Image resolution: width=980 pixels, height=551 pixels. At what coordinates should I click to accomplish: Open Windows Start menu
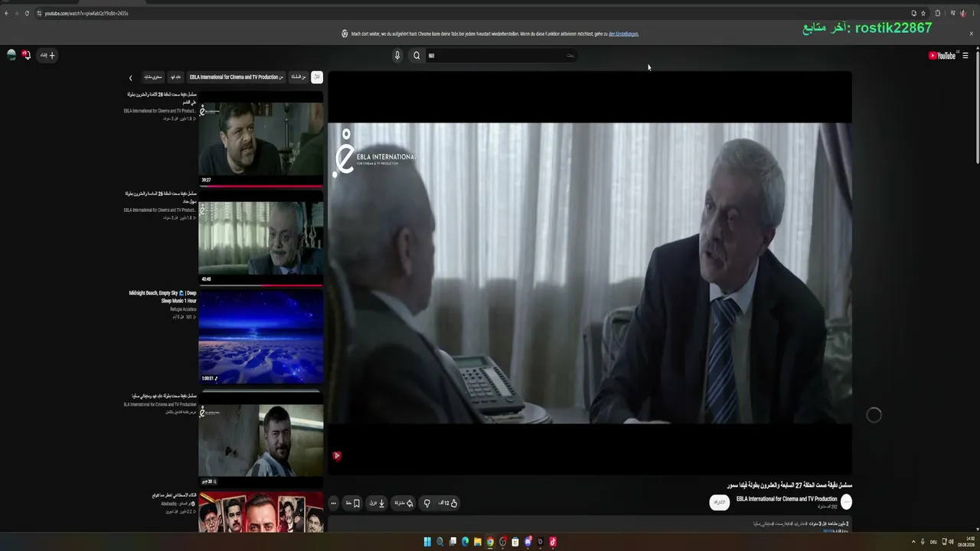(x=427, y=542)
